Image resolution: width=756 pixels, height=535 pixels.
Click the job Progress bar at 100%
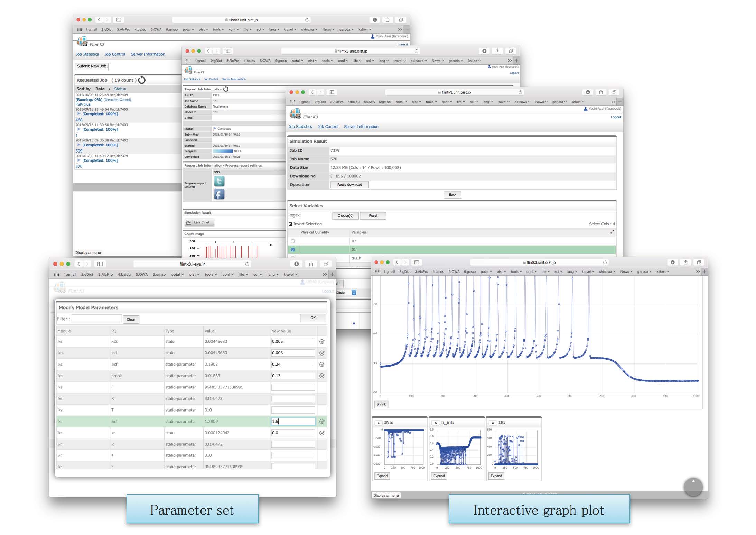(x=223, y=151)
